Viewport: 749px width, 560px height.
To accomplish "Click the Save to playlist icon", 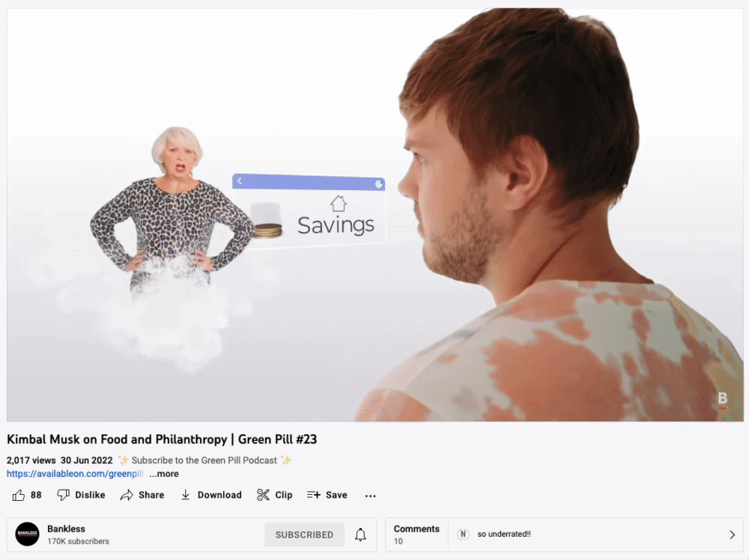I will coord(314,495).
